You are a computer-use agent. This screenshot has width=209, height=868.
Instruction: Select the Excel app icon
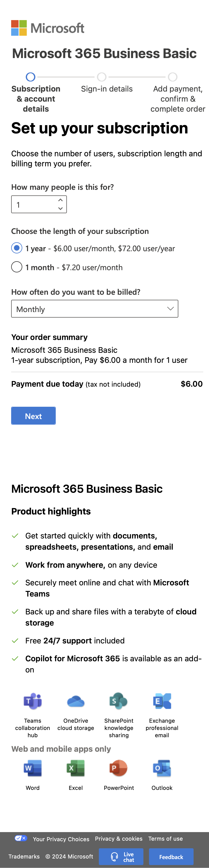point(75,768)
